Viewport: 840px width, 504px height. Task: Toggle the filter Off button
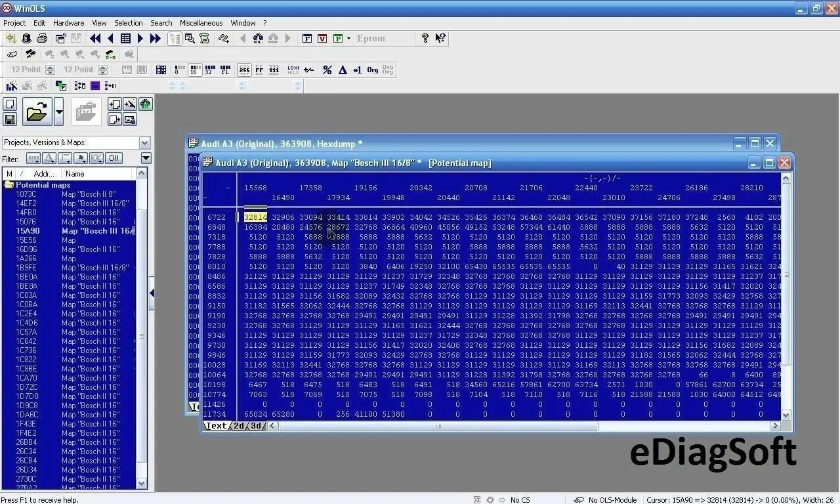pyautogui.click(x=114, y=158)
